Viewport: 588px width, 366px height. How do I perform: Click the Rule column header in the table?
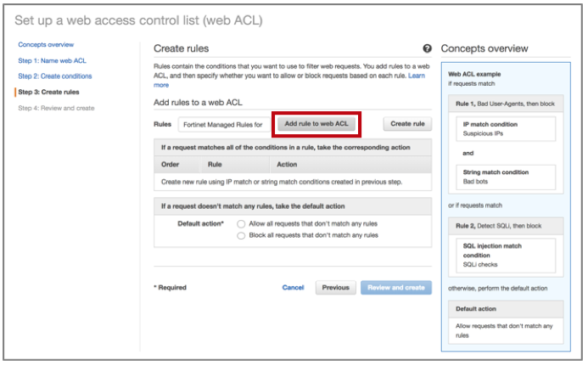215,164
